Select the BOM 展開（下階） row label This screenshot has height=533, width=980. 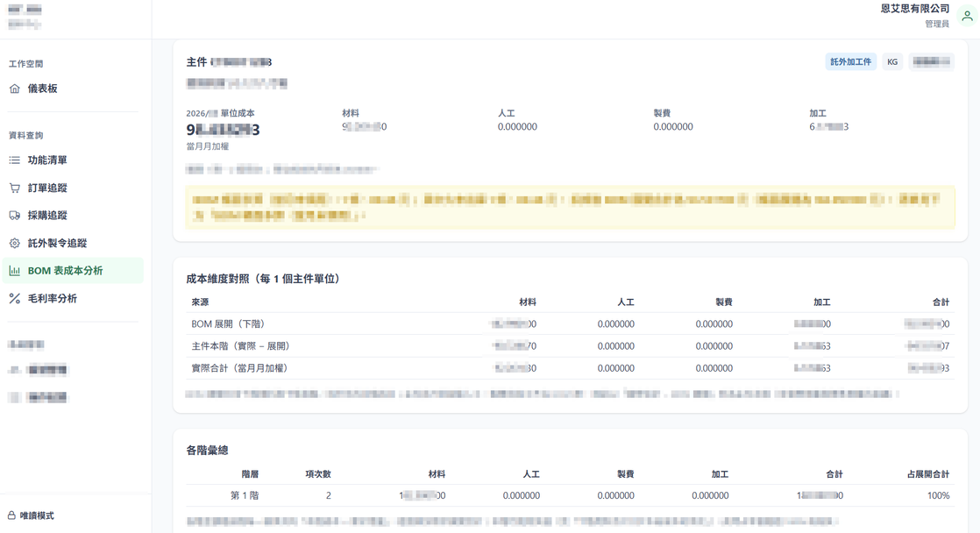point(228,323)
